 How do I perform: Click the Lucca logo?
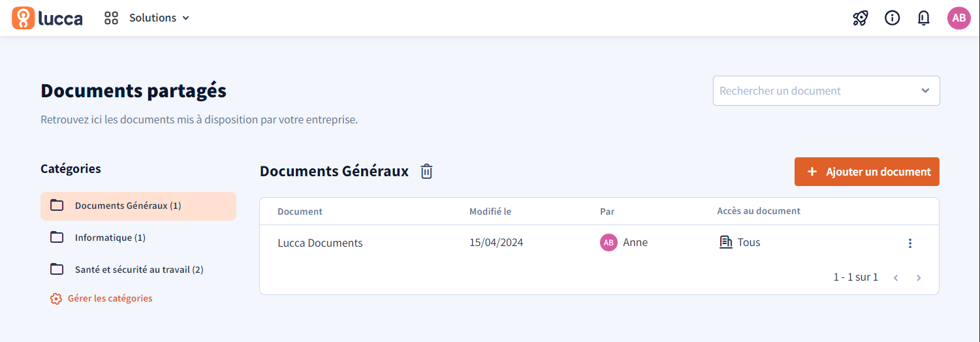47,18
